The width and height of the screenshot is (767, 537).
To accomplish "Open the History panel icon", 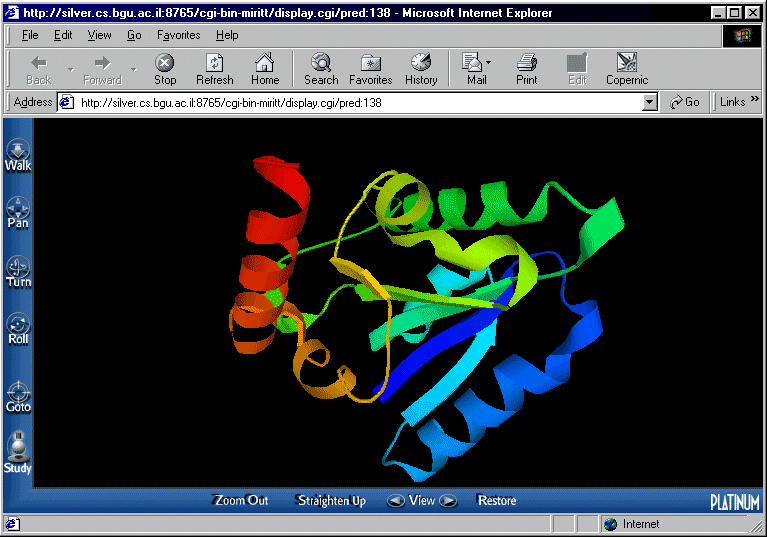I will click(x=421, y=69).
